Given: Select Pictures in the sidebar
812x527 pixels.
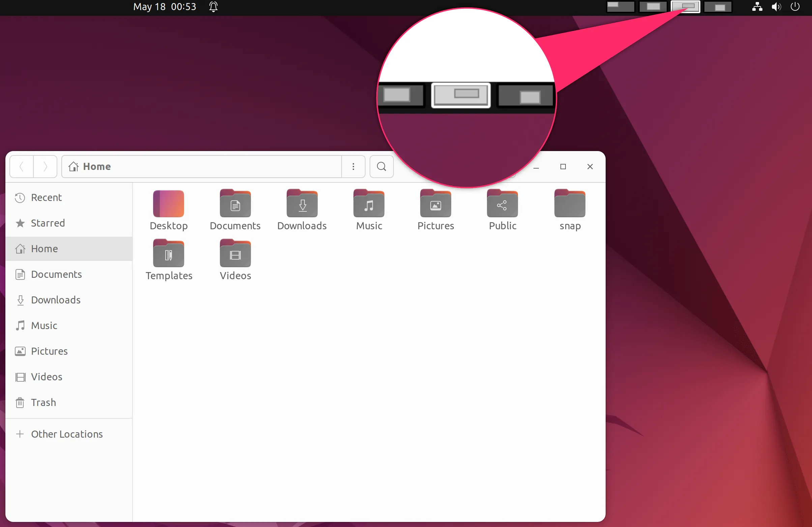Looking at the screenshot, I should (x=49, y=351).
